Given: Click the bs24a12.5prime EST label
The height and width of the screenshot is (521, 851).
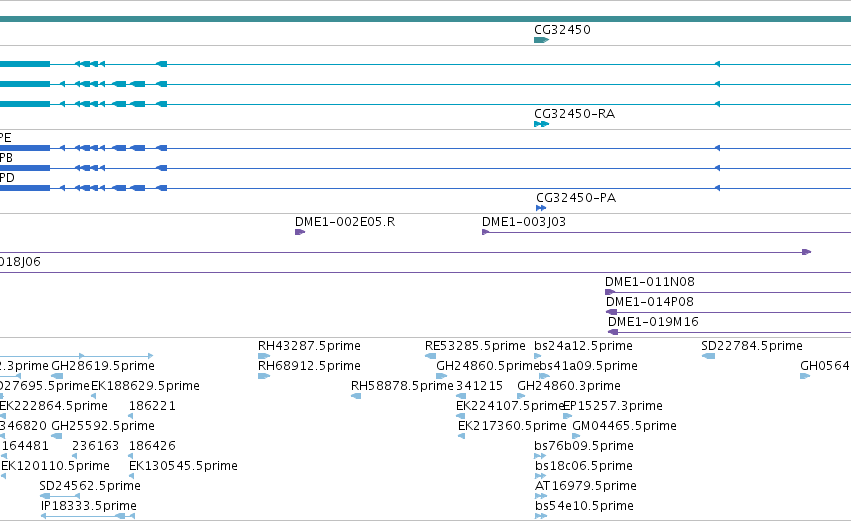Looking at the screenshot, I should [583, 346].
